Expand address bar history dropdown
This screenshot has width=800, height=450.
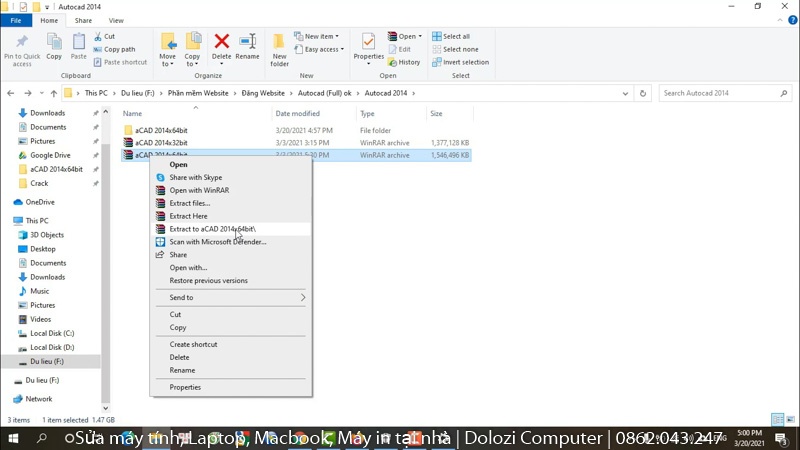(x=625, y=93)
